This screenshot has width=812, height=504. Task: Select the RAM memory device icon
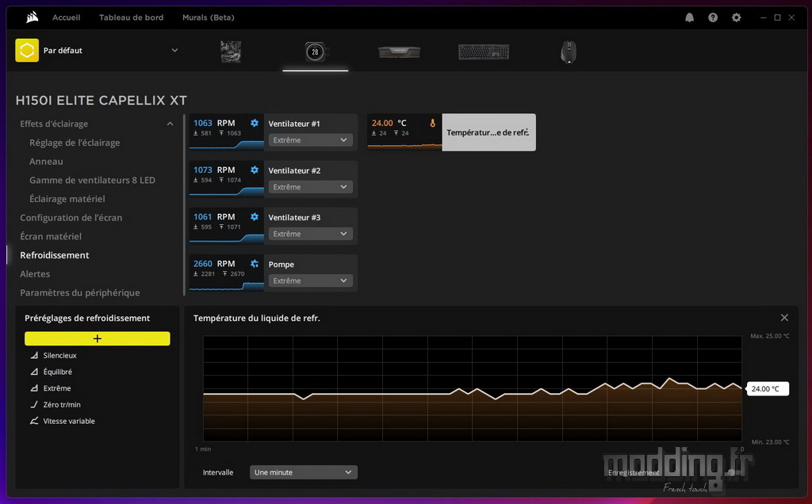tap(400, 52)
